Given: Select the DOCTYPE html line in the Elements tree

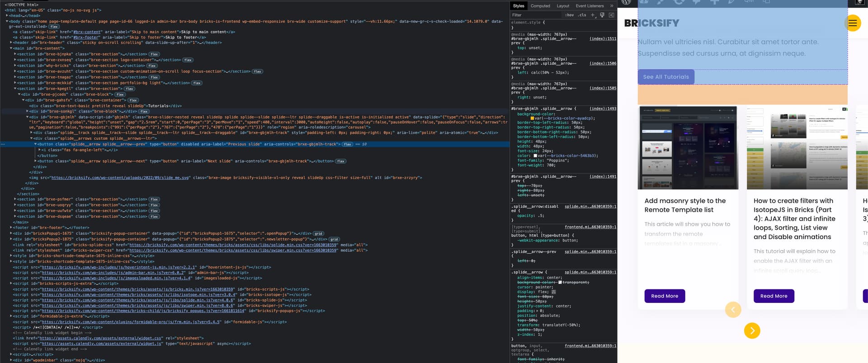Looking at the screenshot, I should [x=21, y=5].
